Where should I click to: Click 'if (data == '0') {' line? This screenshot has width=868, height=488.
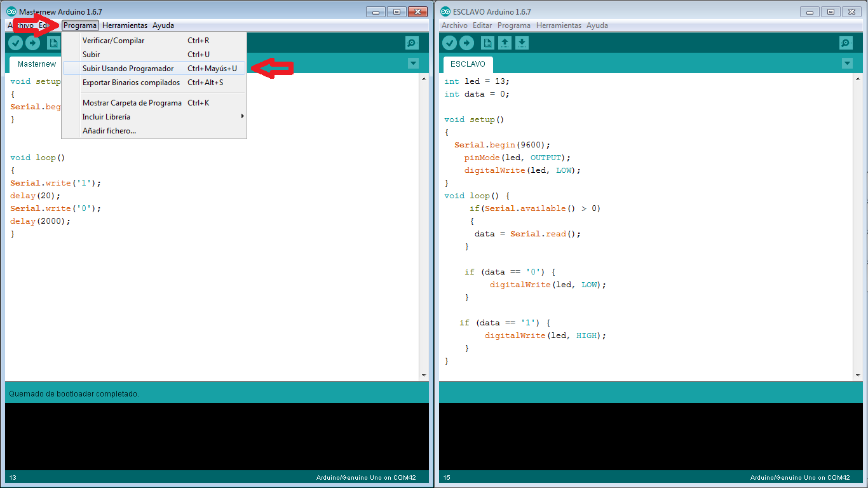pos(510,272)
